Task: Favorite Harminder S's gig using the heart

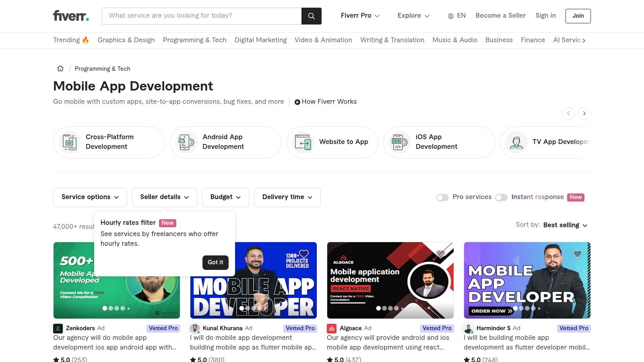Action: [x=578, y=254]
